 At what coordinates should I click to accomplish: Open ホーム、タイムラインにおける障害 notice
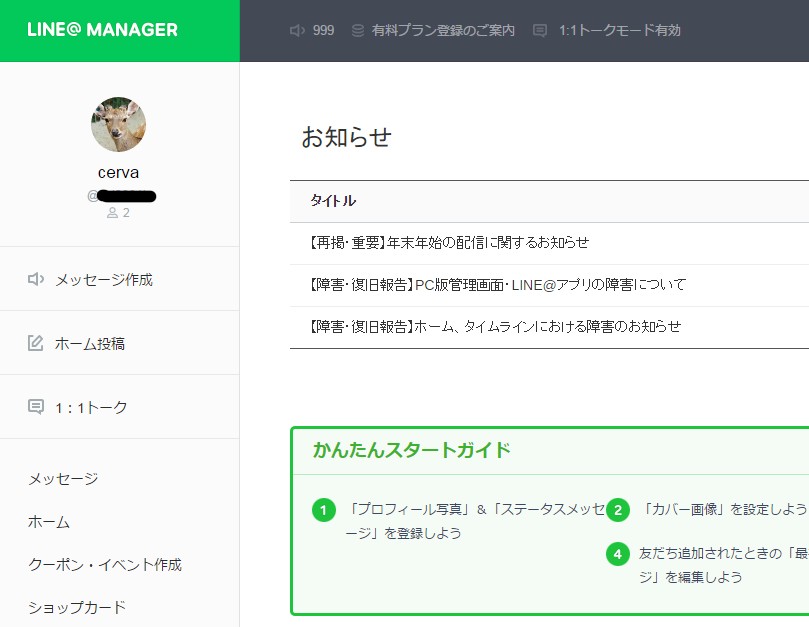click(x=495, y=327)
